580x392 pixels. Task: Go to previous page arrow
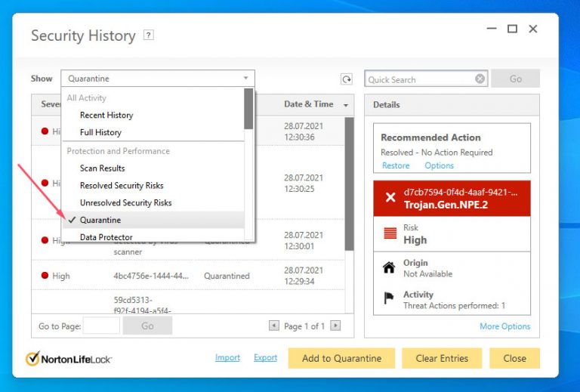pos(273,326)
